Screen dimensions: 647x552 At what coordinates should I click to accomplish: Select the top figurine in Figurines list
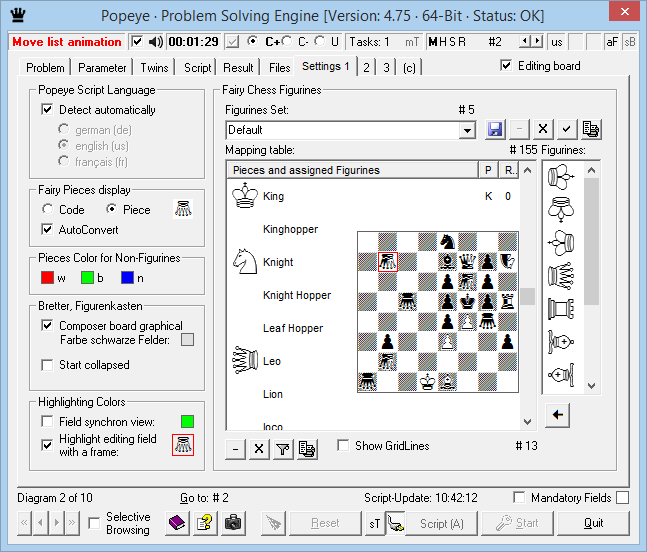click(x=561, y=177)
